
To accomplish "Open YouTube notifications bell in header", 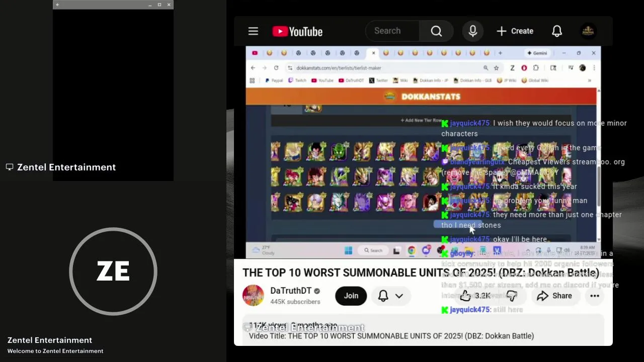I will coord(557,31).
